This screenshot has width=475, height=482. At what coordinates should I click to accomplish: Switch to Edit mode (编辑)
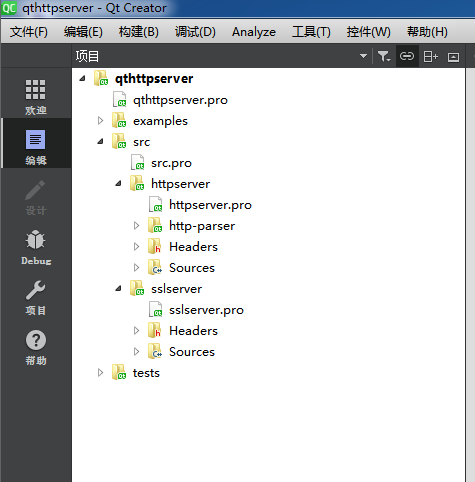click(x=36, y=143)
